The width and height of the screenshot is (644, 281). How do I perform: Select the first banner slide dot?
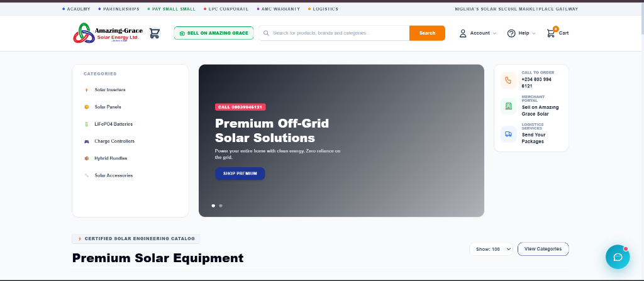point(213,206)
